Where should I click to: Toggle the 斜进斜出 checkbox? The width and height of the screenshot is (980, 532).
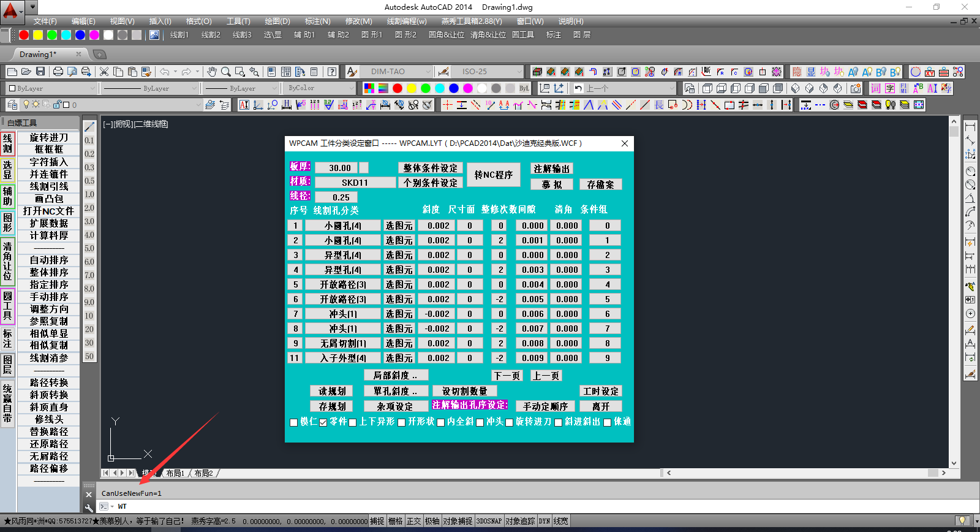[x=558, y=422]
